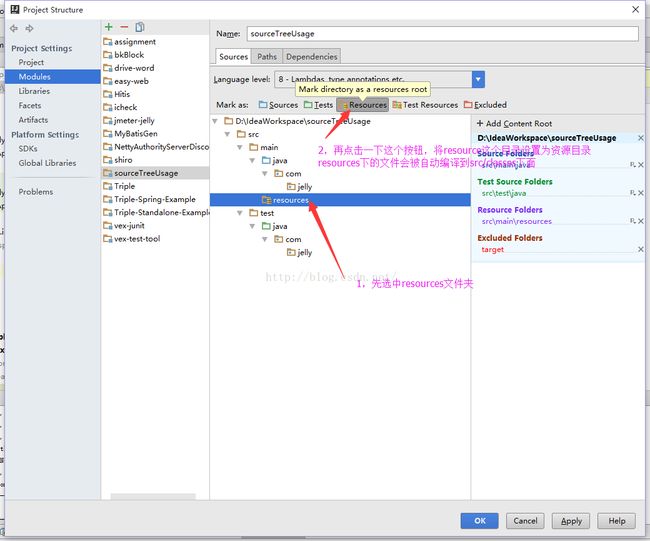Collapse the com node under main java

(x=264, y=174)
